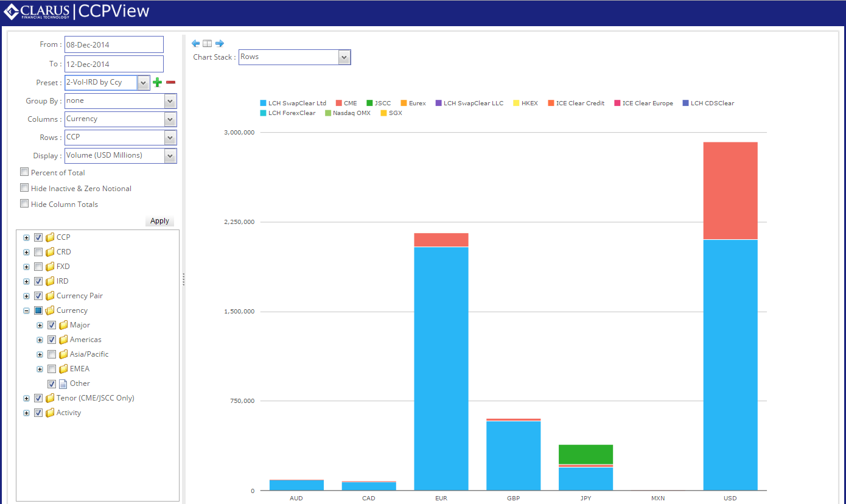Toggle ICE Clear Credit legend entry
Viewport: 846px width, 504px height.
pos(576,103)
